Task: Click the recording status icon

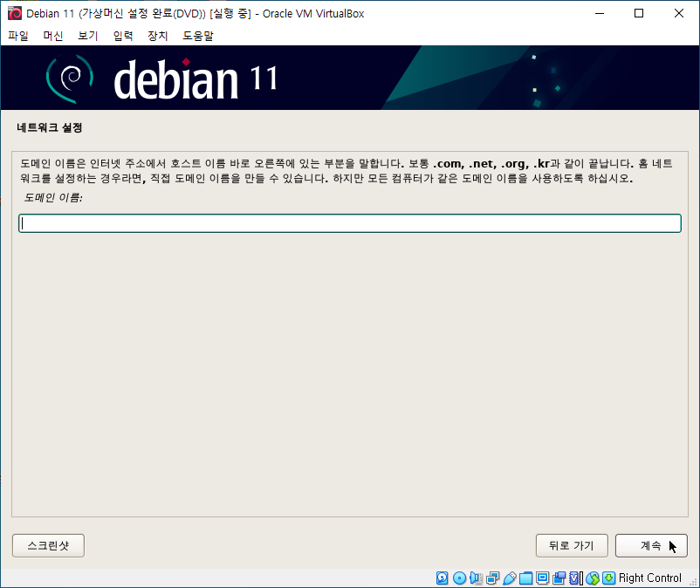Action: click(559, 578)
